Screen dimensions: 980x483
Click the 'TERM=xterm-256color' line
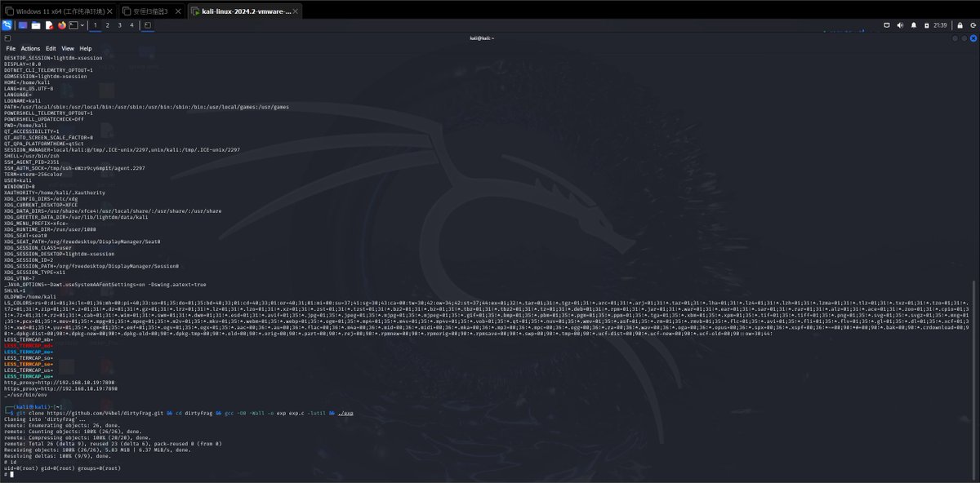coord(33,174)
